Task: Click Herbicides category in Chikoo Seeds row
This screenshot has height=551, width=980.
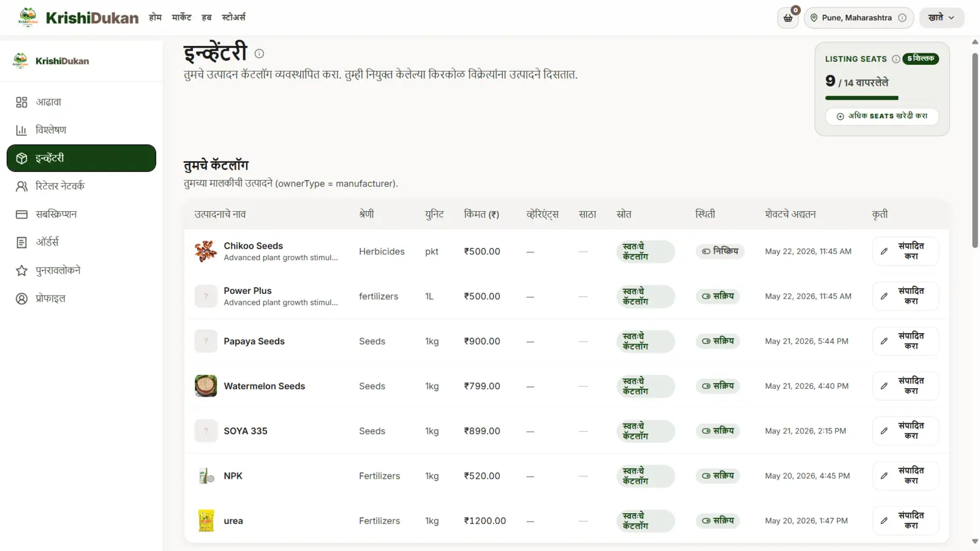Action: click(x=382, y=252)
